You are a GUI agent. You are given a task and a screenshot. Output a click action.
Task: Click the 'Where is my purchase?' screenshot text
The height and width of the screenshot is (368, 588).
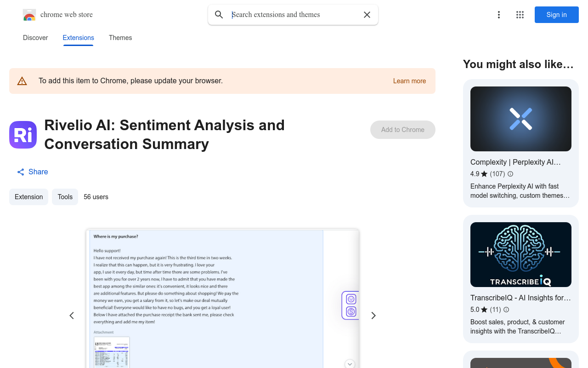tap(116, 236)
